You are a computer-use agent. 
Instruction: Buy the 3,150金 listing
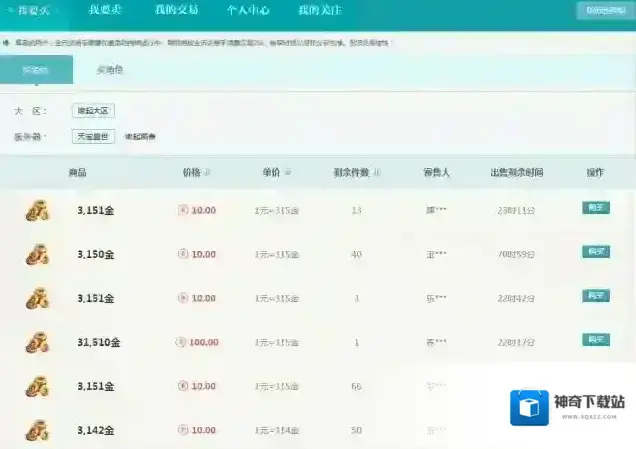(x=596, y=251)
